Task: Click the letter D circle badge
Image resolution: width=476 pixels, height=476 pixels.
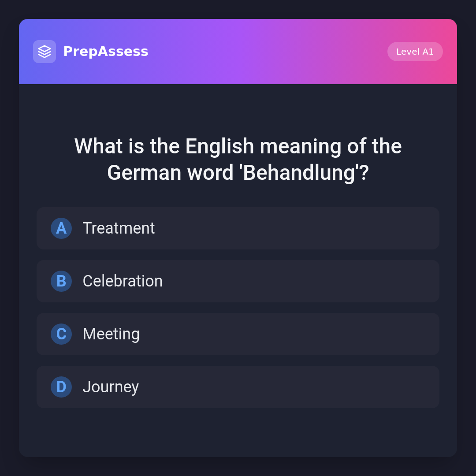Action: tap(61, 387)
